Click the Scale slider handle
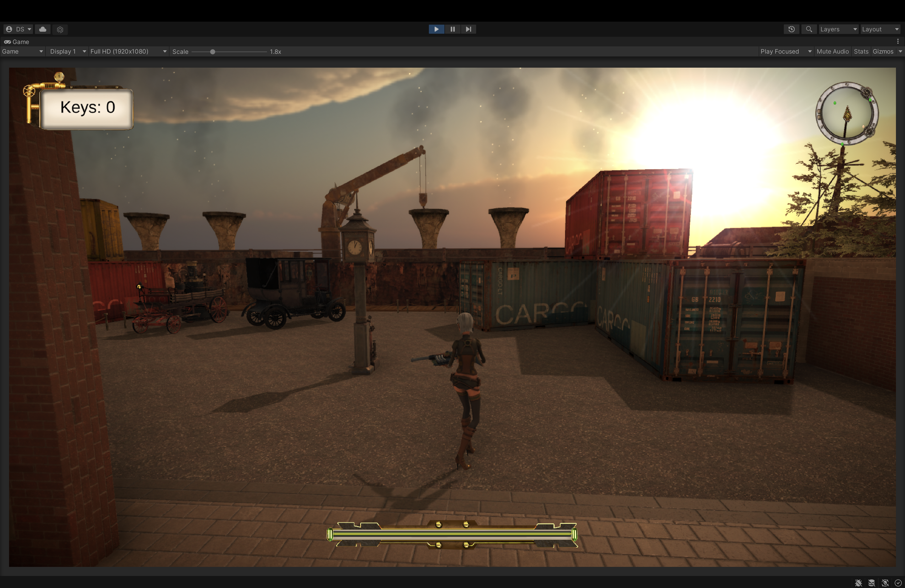The height and width of the screenshot is (588, 905). (x=213, y=52)
